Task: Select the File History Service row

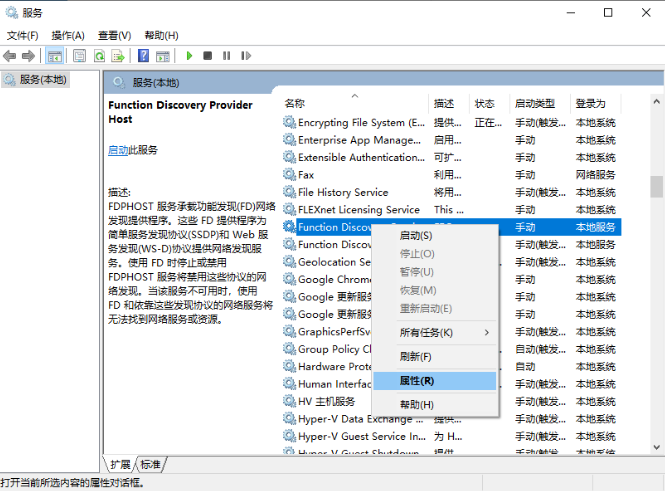Action: tap(451, 192)
